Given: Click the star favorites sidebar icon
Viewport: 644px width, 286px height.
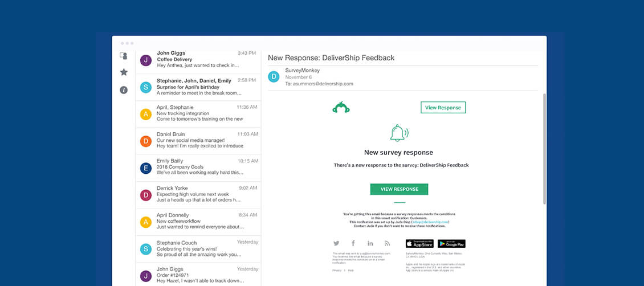Looking at the screenshot, I should coord(124,72).
